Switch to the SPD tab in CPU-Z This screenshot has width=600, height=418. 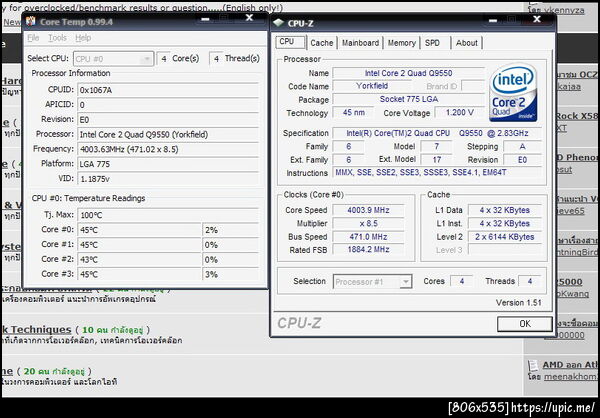coord(432,43)
